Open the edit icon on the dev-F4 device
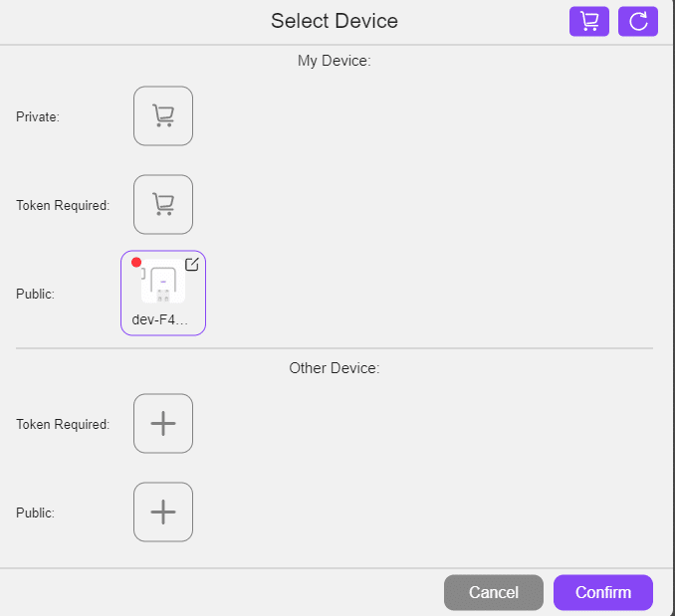The height and width of the screenshot is (616, 675). tap(192, 265)
